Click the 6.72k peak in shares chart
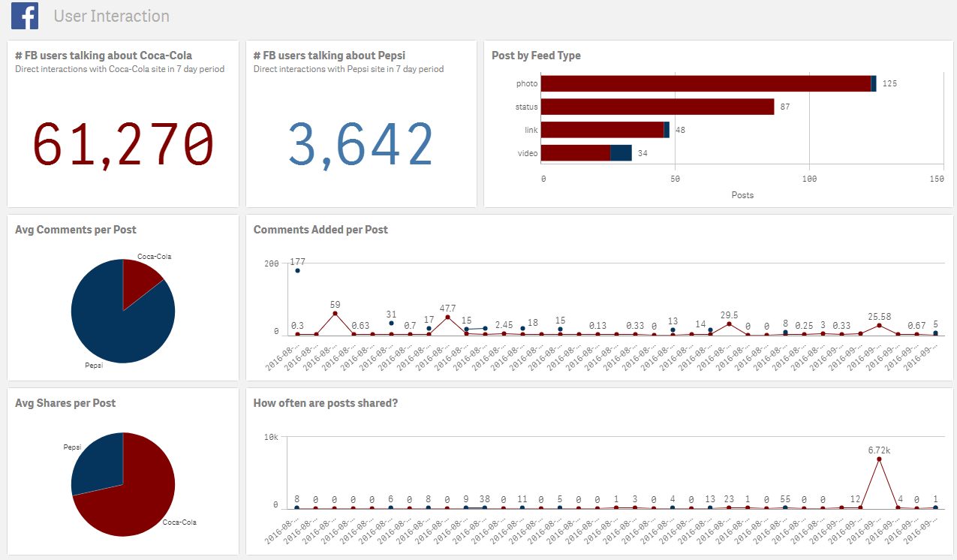Viewport: 957px width, 560px height. tap(879, 459)
